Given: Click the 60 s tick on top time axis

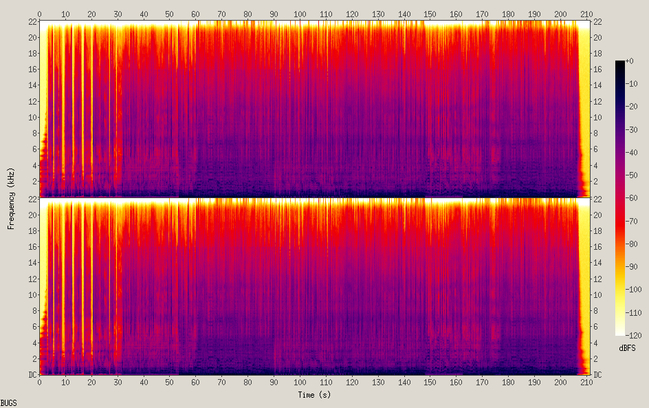Looking at the screenshot, I should (196, 14).
